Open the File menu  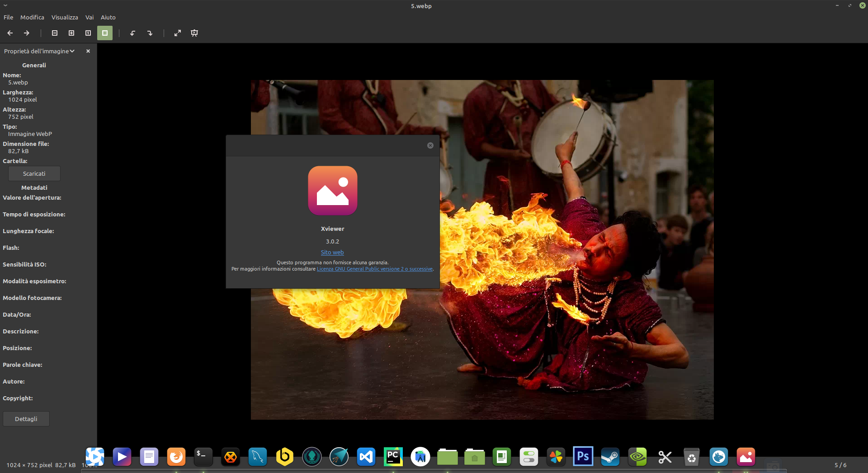click(8, 17)
